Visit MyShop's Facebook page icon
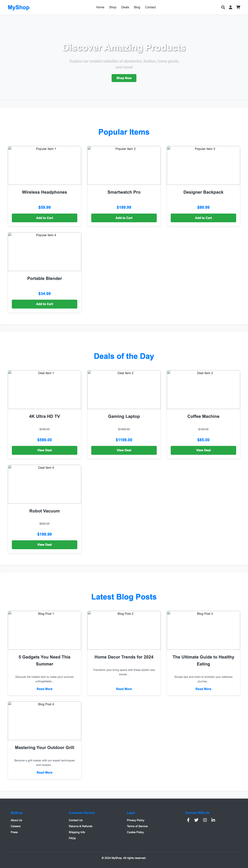The width and height of the screenshot is (248, 868). pyautogui.click(x=188, y=820)
